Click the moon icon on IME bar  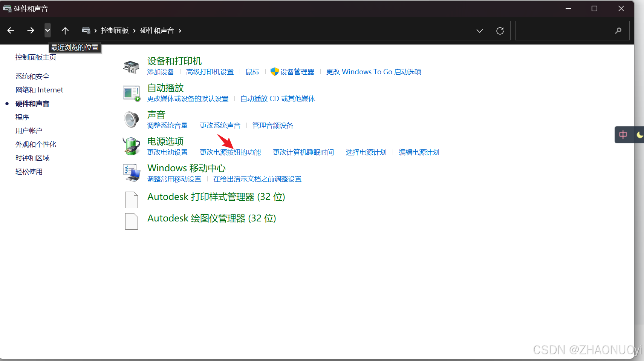click(x=640, y=135)
